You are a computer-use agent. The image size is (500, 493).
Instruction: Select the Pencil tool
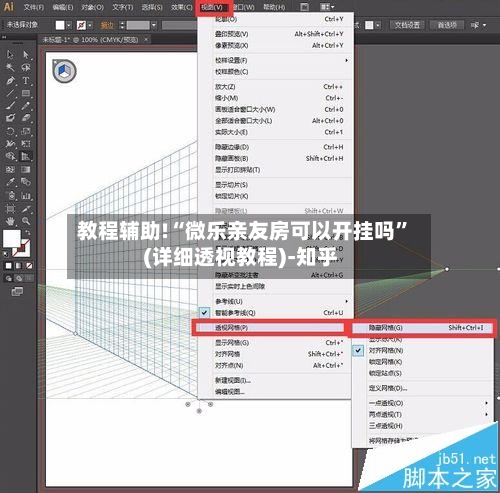(x=26, y=106)
